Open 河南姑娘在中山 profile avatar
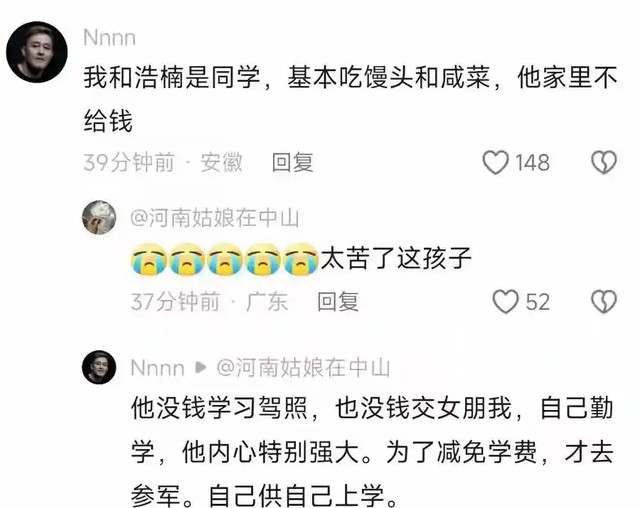 point(99,217)
